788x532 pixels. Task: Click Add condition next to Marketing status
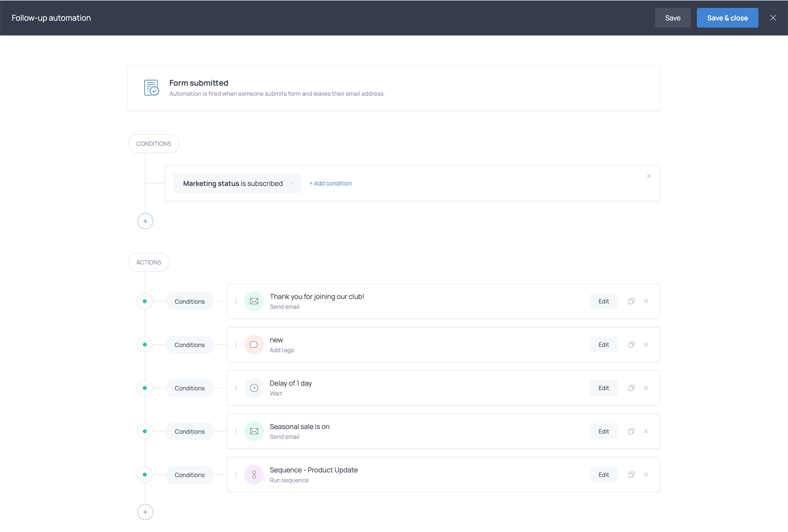coord(330,183)
